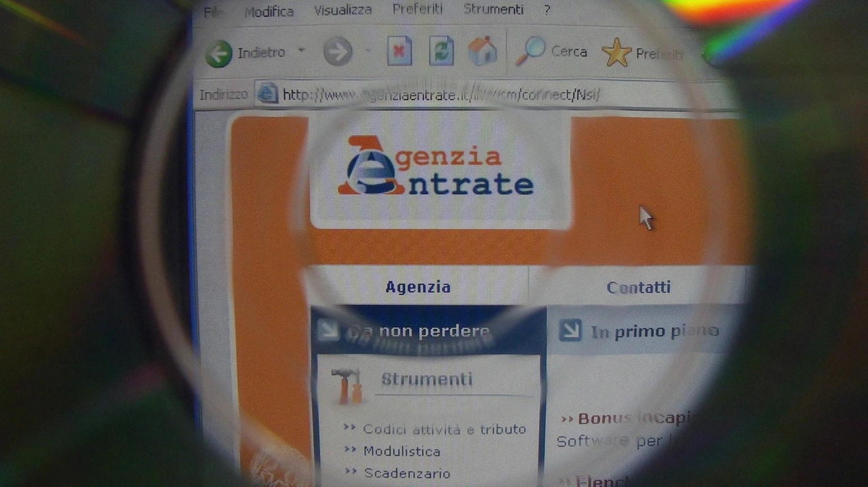Open the Scadenzario link
868x487 pixels.
tap(407, 473)
